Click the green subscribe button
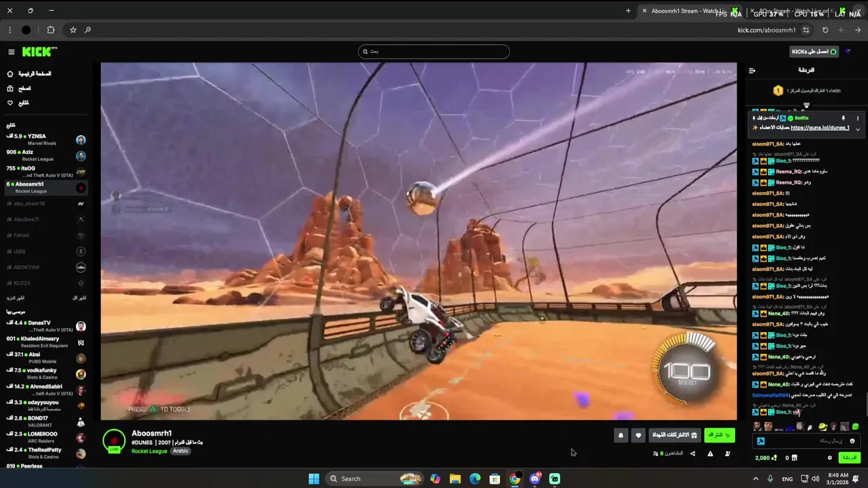The height and width of the screenshot is (488, 868). [719, 435]
